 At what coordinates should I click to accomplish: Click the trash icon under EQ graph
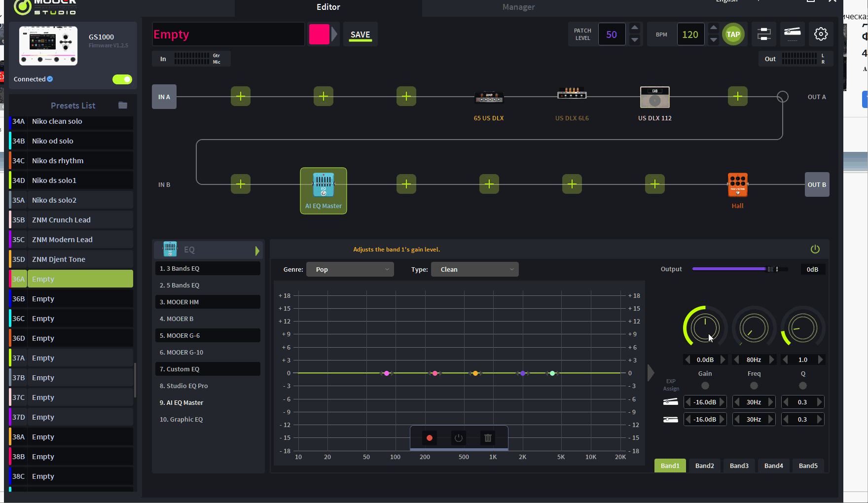488,438
